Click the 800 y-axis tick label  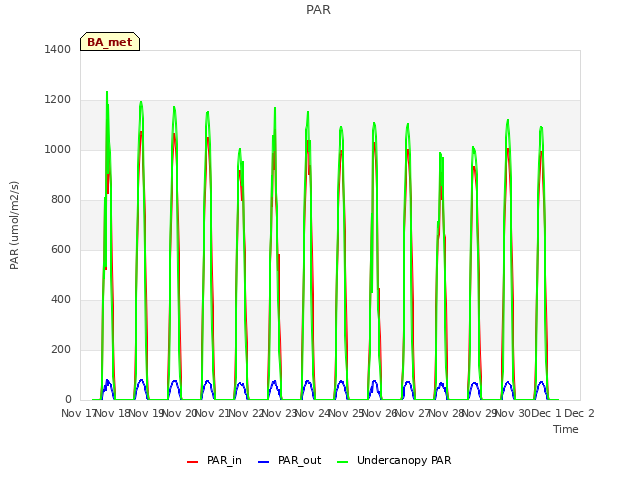click(x=61, y=200)
